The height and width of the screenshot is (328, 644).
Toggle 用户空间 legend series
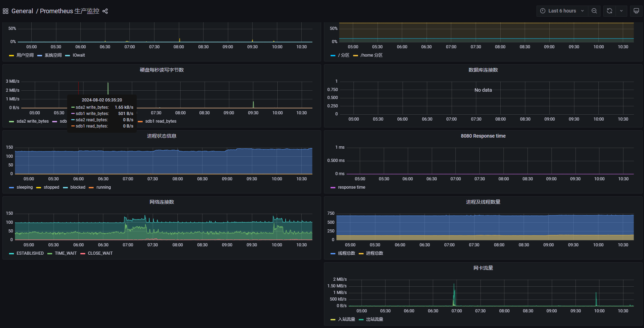point(25,55)
